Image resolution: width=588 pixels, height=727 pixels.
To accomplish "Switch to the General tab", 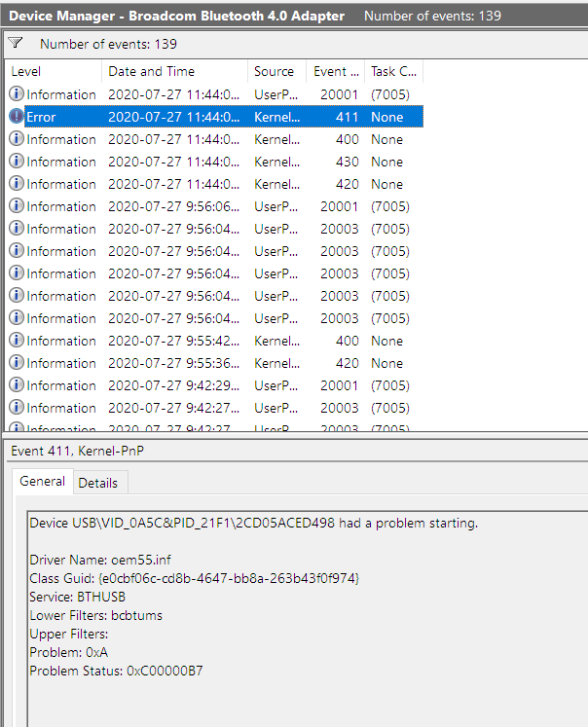I will pyautogui.click(x=42, y=482).
